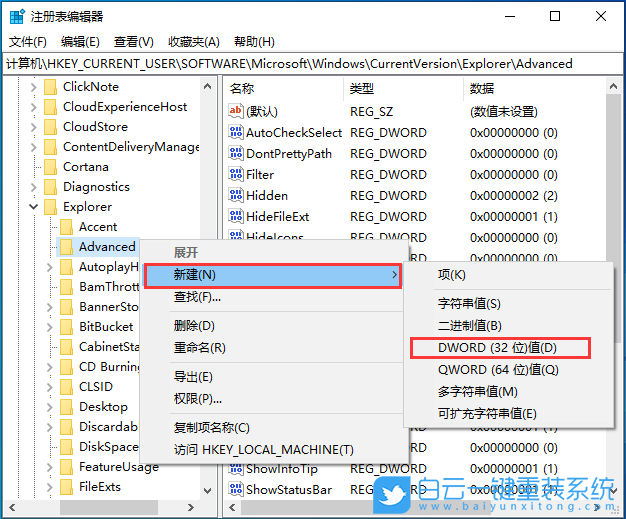This screenshot has width=626, height=519.
Task: Choose 重命名(R) in context menu
Action: pos(273,348)
